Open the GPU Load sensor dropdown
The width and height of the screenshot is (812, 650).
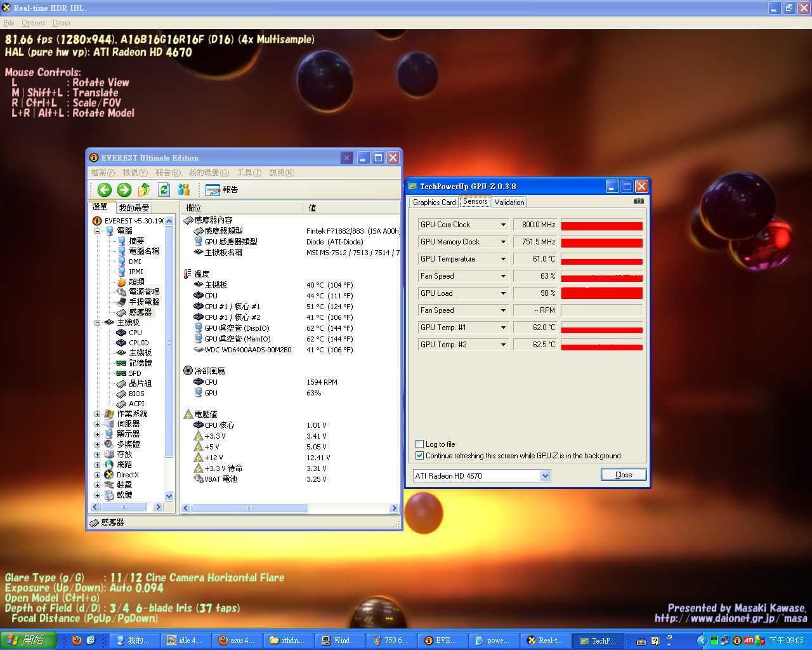(503, 293)
